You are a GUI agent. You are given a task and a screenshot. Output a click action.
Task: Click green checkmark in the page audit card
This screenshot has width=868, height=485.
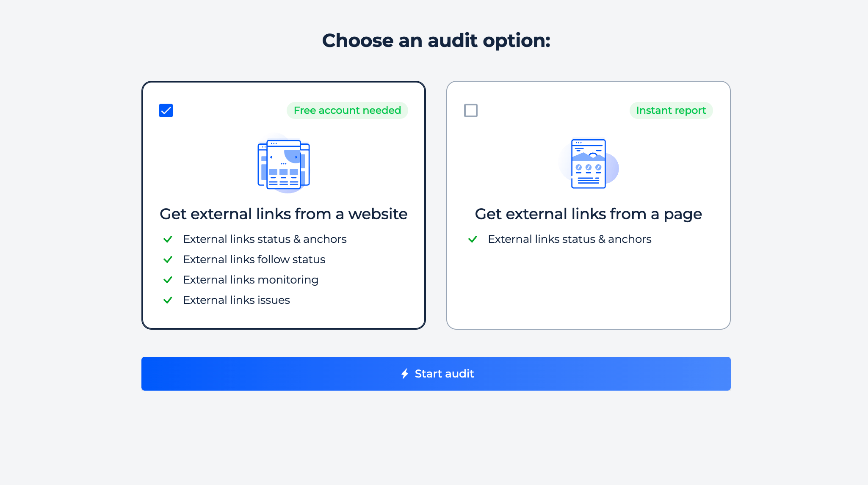pyautogui.click(x=473, y=239)
